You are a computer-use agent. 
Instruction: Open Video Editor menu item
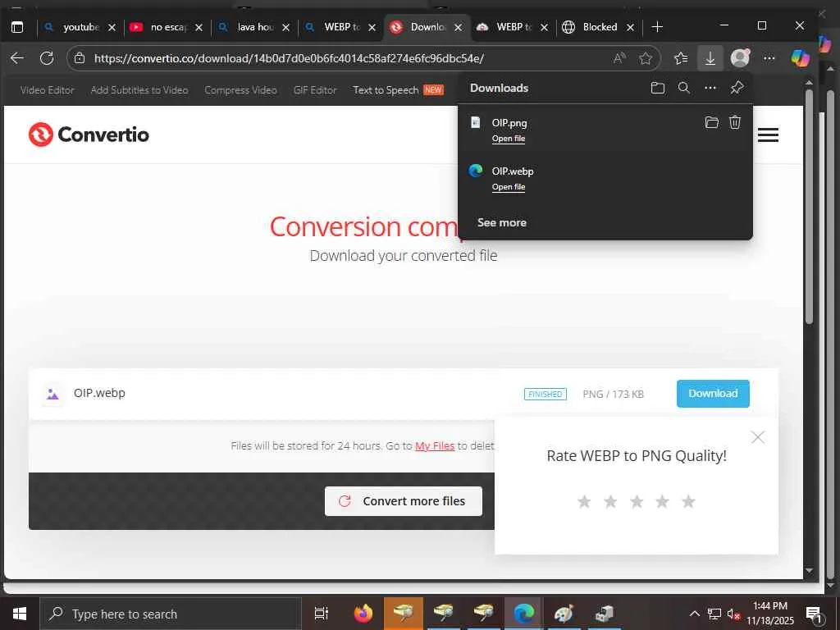(47, 90)
